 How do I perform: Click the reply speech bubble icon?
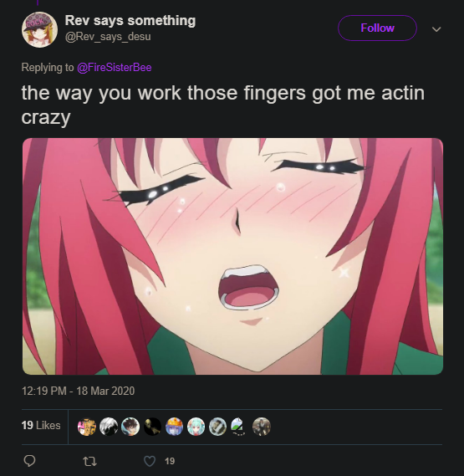pos(30,461)
